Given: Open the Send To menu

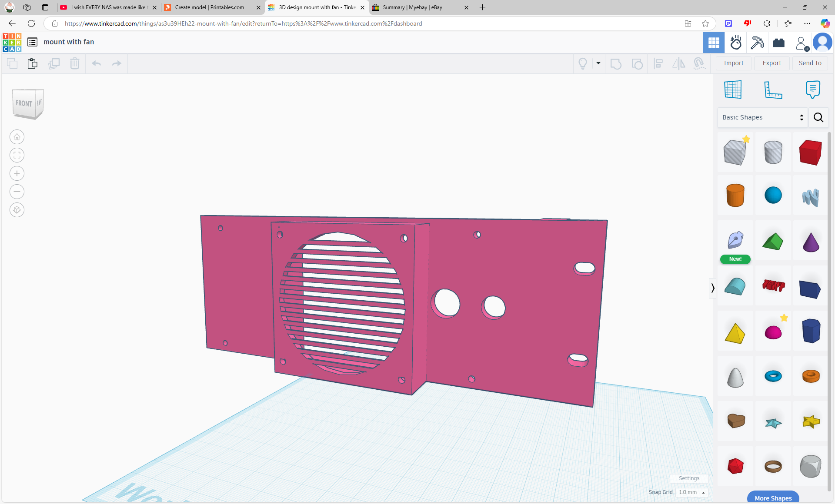Looking at the screenshot, I should coord(810,63).
